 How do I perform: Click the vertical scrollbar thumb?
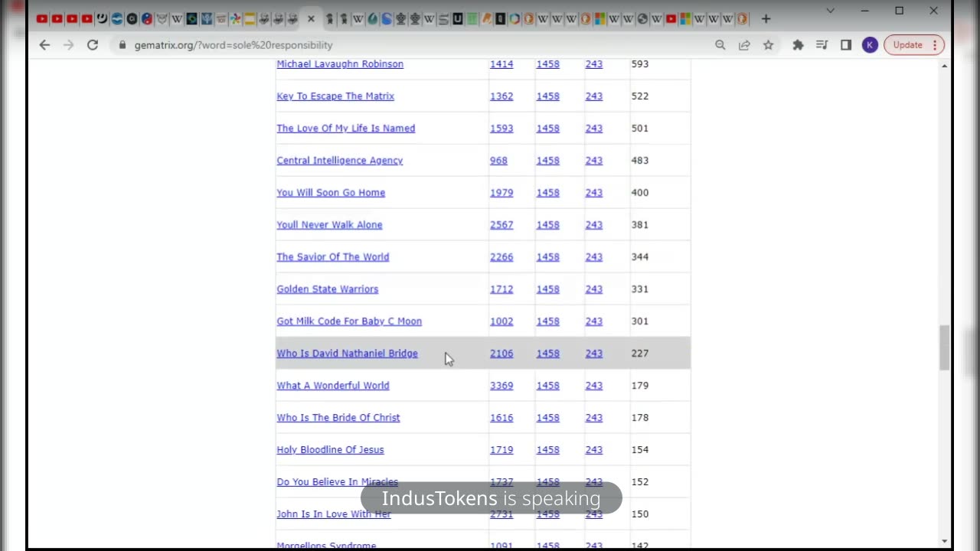pos(944,347)
